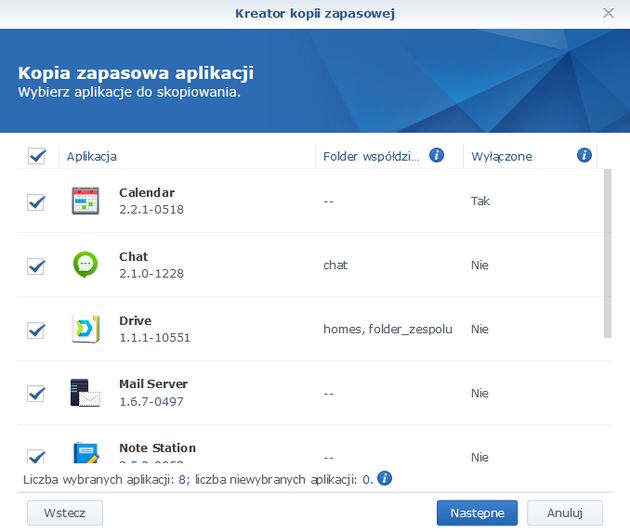This screenshot has width=630, height=532.
Task: Uncheck the Drive application checkbox
Action: pyautogui.click(x=36, y=330)
